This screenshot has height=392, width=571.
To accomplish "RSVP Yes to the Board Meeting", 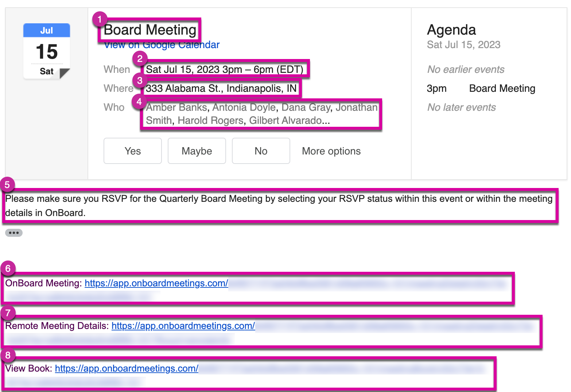I will (x=132, y=151).
